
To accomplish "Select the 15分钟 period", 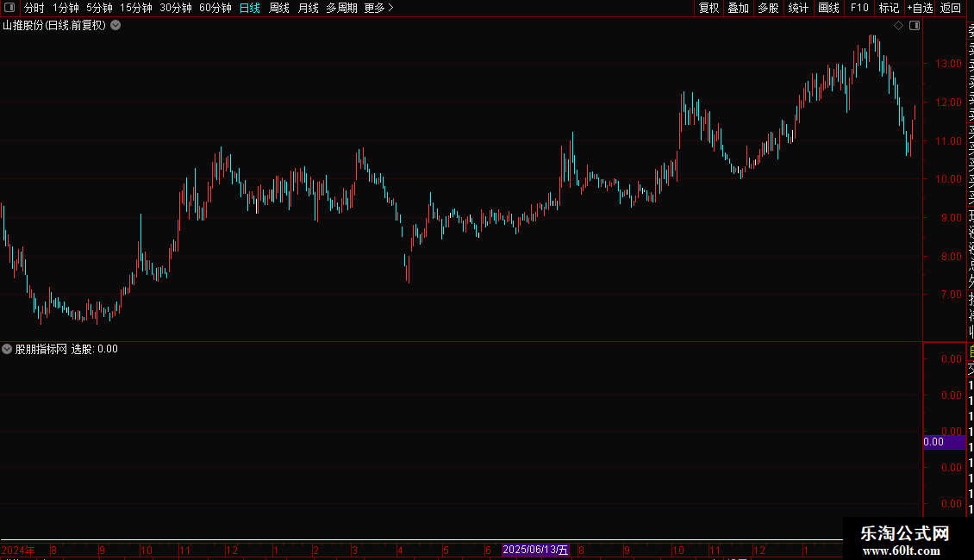I will [x=136, y=8].
